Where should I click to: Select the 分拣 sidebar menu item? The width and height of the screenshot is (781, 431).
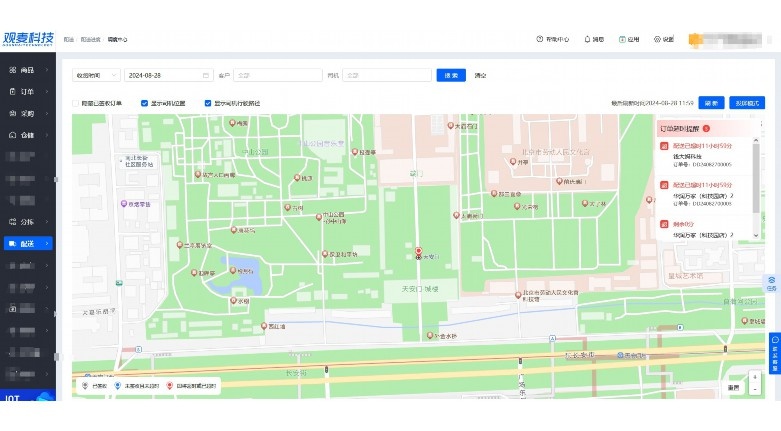tap(28, 222)
